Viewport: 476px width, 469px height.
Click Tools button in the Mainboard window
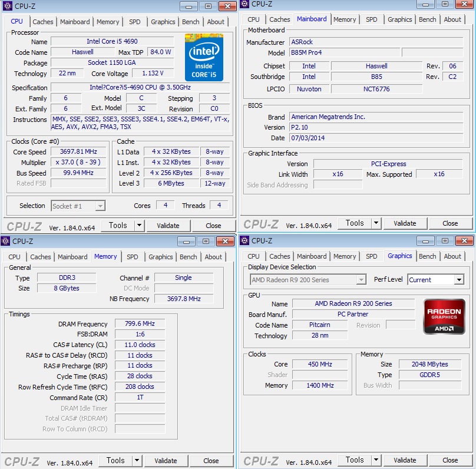(x=355, y=223)
